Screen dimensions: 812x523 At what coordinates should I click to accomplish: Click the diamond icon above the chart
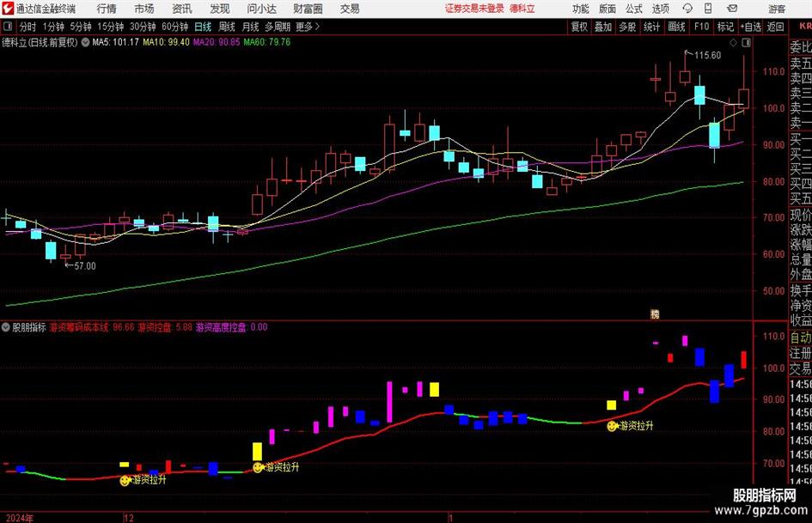coord(733,43)
